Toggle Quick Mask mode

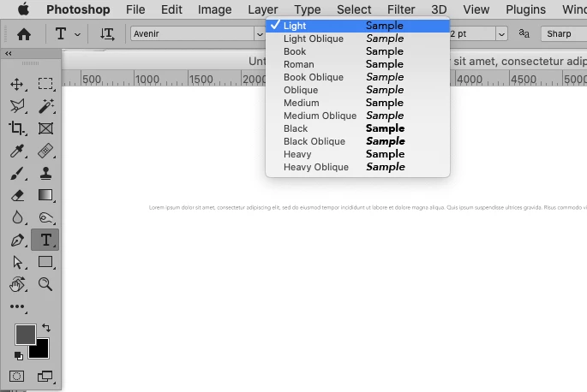[x=16, y=377]
